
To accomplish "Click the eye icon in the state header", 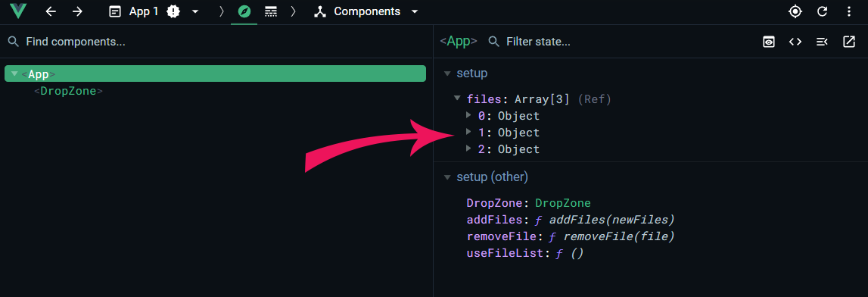I will click(769, 42).
